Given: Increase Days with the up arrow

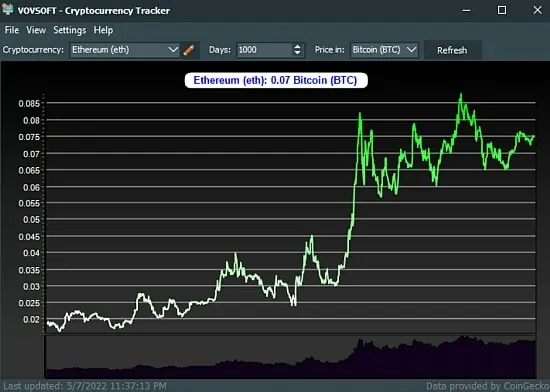Looking at the screenshot, I should coord(297,46).
